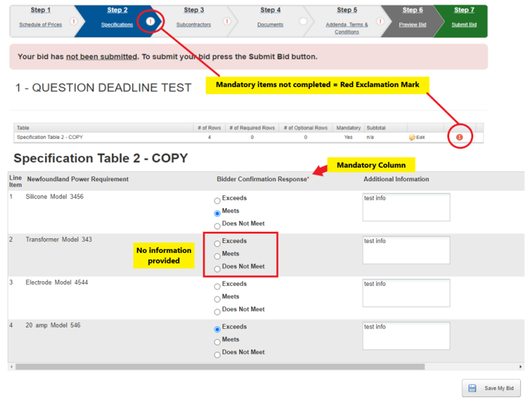Click the Step 2 heading
Image resolution: width=532 pixels, height=403 pixels.
pyautogui.click(x=117, y=10)
